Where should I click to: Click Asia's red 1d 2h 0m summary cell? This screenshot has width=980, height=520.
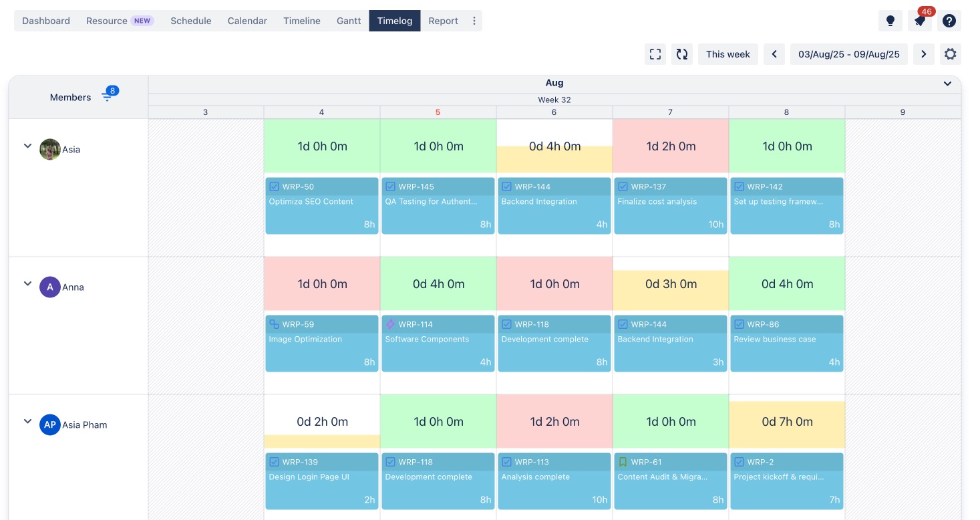671,146
